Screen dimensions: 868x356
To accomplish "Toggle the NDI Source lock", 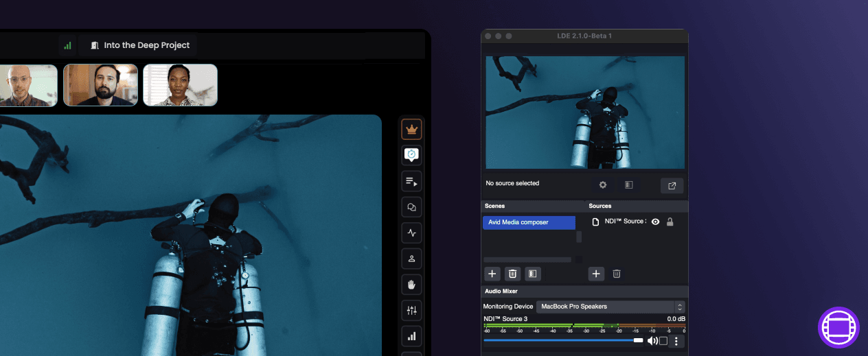I will (x=670, y=222).
